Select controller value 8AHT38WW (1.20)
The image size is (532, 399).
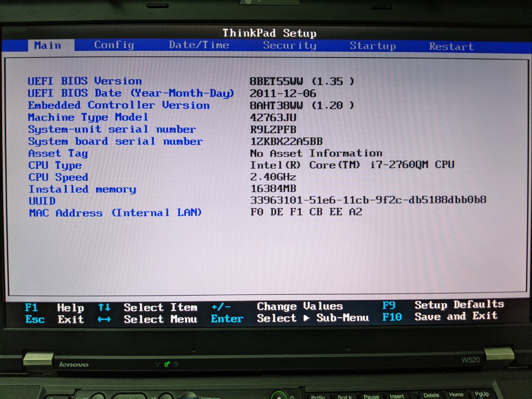click(x=302, y=105)
